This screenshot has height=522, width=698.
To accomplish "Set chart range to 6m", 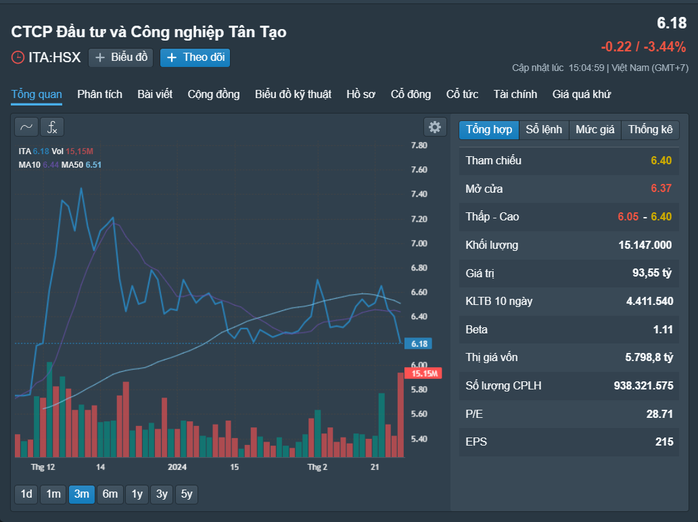I will pyautogui.click(x=110, y=494).
